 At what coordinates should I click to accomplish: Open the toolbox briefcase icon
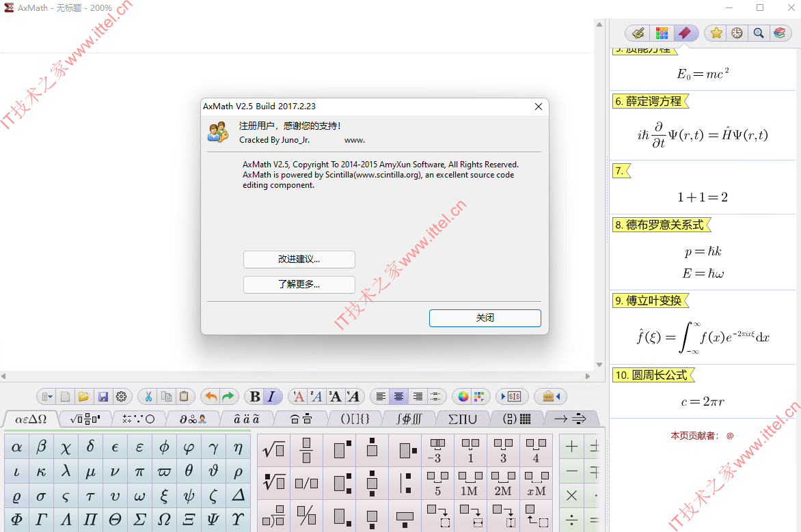551,397
